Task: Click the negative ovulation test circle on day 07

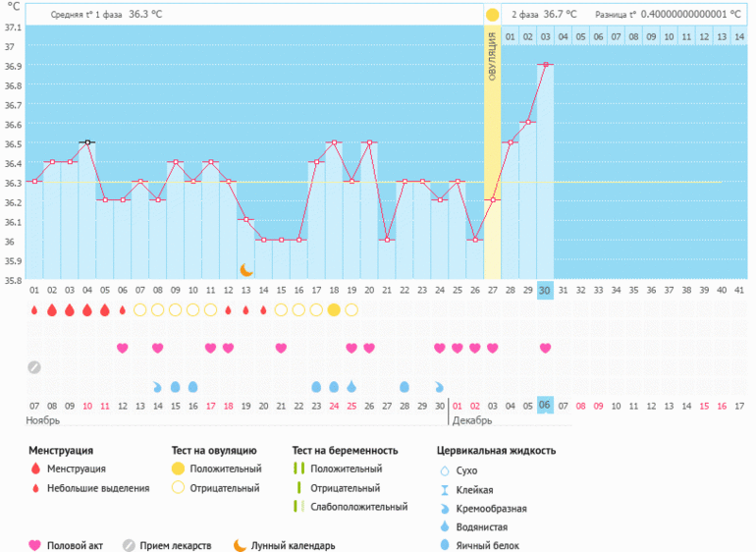Action: tap(140, 310)
